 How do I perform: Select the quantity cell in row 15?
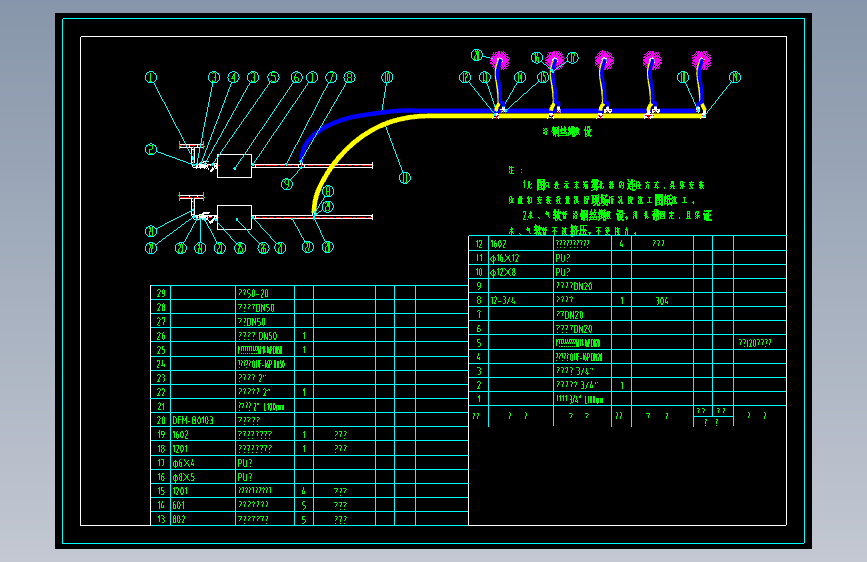[x=304, y=491]
